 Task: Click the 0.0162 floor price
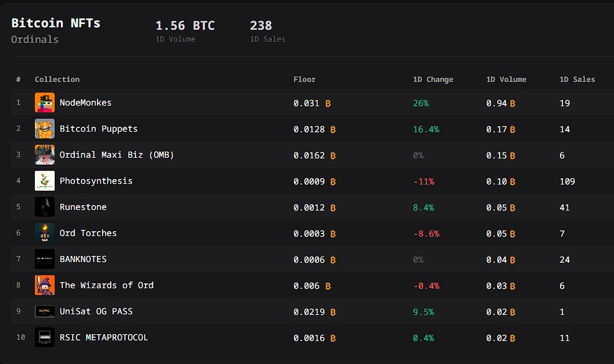(x=309, y=155)
